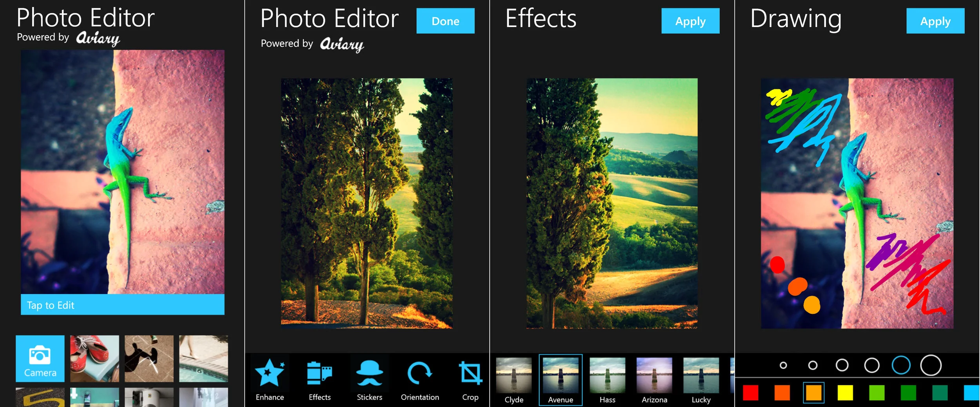
Task: Select the third brush size circle
Action: pos(842,365)
